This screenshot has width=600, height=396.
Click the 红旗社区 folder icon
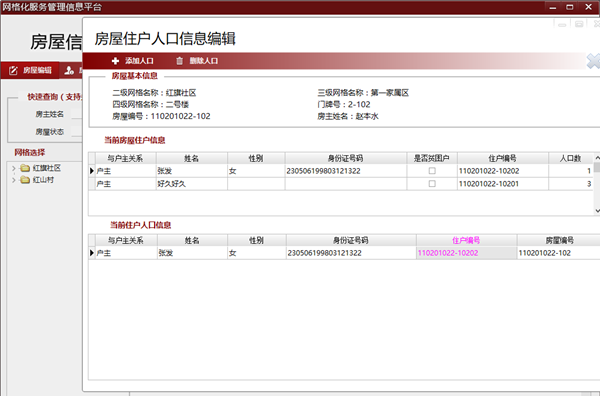pos(25,168)
